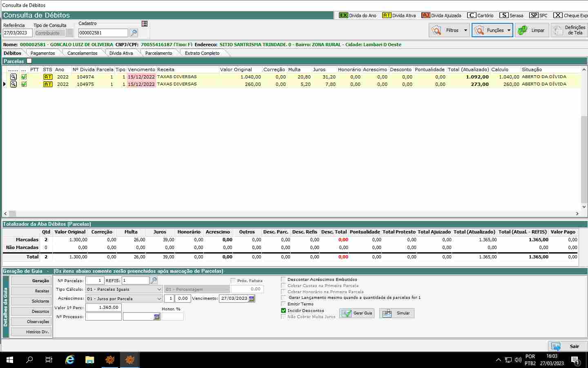This screenshot has width=588, height=368.
Task: Click the list icon above Cadastro field
Action: click(x=145, y=24)
